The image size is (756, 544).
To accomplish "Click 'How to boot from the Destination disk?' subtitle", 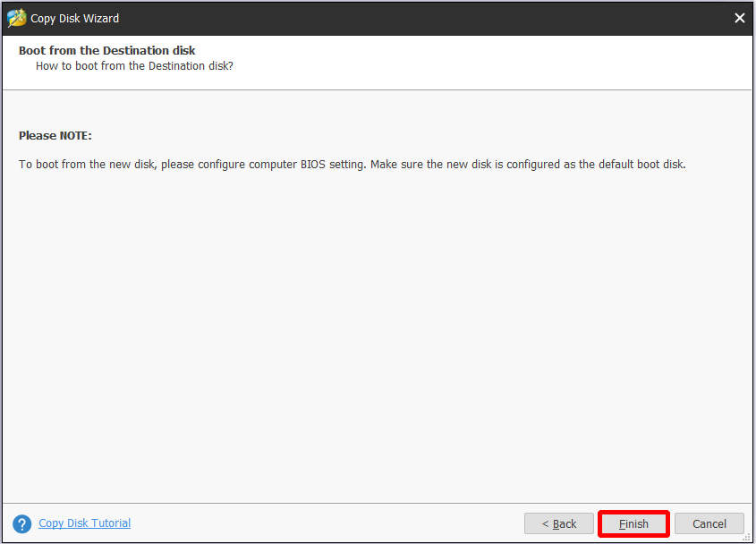I will pyautogui.click(x=134, y=66).
